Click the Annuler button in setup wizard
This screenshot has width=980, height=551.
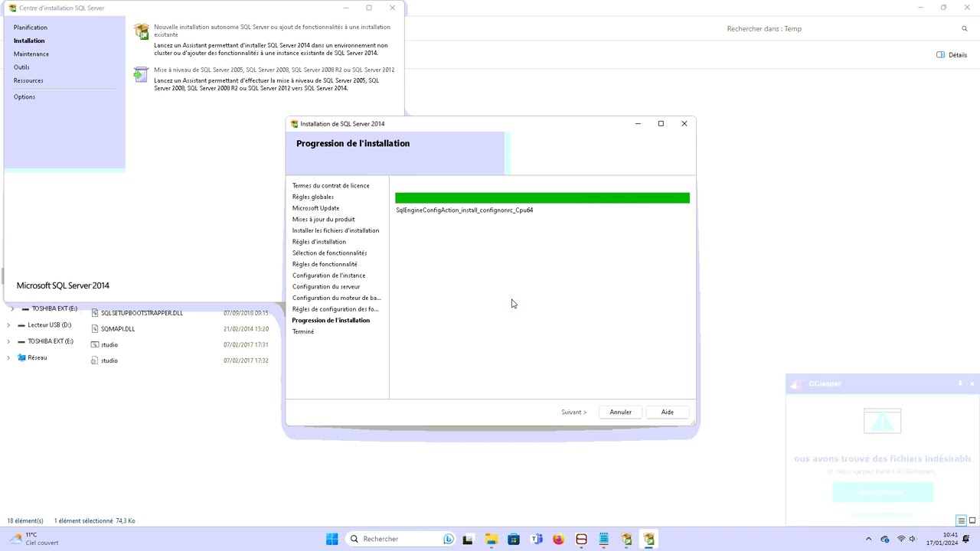[621, 412]
